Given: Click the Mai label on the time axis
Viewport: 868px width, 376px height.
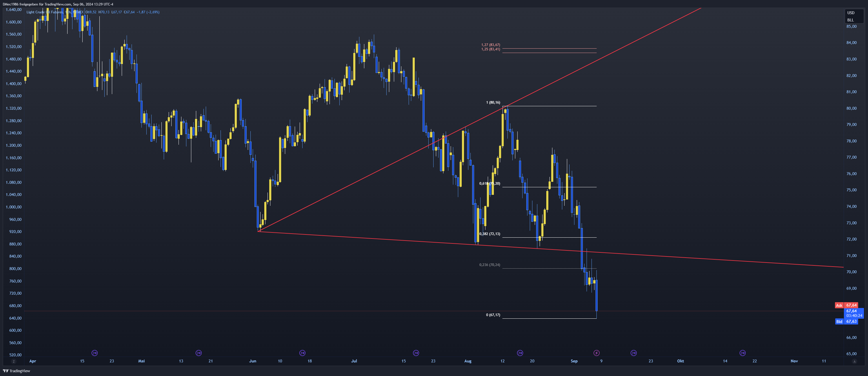Looking at the screenshot, I should (141, 361).
